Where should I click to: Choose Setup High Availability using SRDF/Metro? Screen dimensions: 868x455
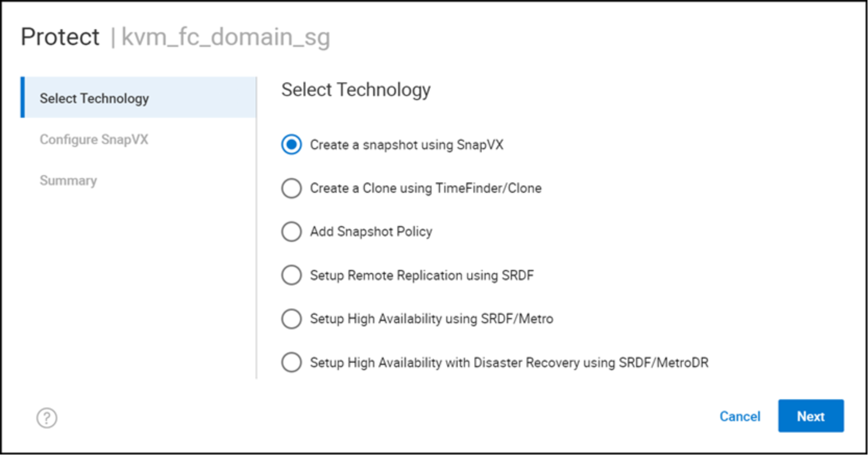[291, 318]
